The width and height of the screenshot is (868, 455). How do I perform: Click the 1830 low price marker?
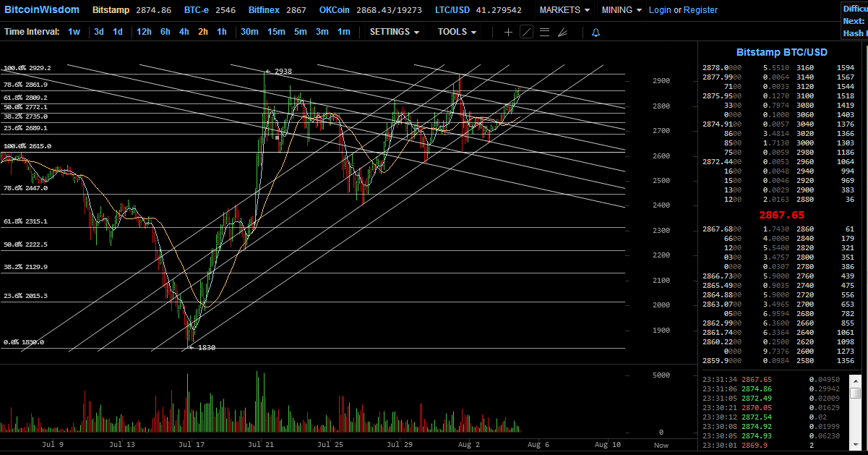[202, 347]
